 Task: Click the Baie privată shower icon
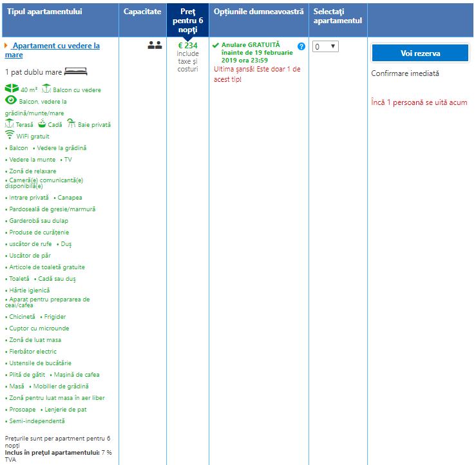pos(72,124)
